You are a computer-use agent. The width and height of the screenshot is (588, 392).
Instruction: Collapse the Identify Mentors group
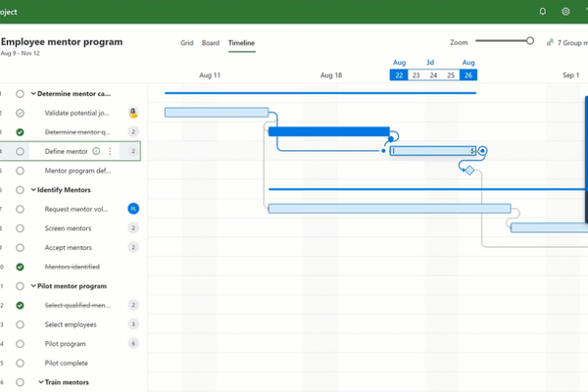click(33, 190)
